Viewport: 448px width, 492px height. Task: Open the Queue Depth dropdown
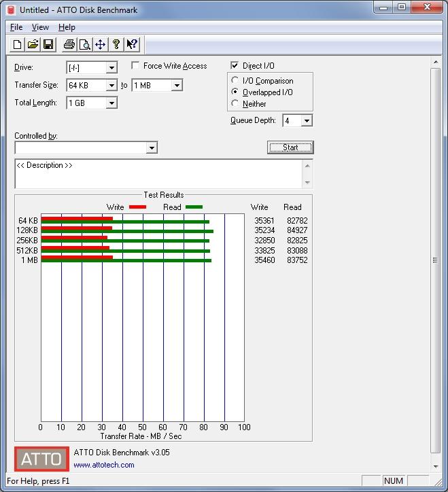pos(307,120)
